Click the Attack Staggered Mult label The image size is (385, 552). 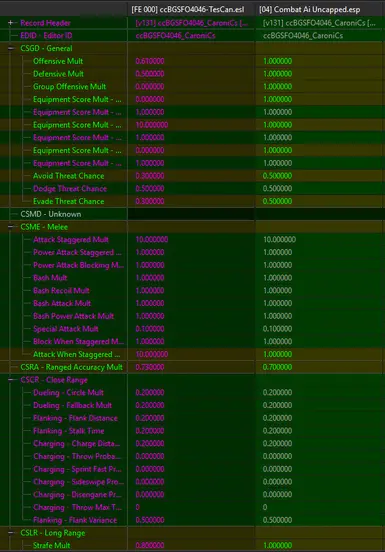[71, 240]
